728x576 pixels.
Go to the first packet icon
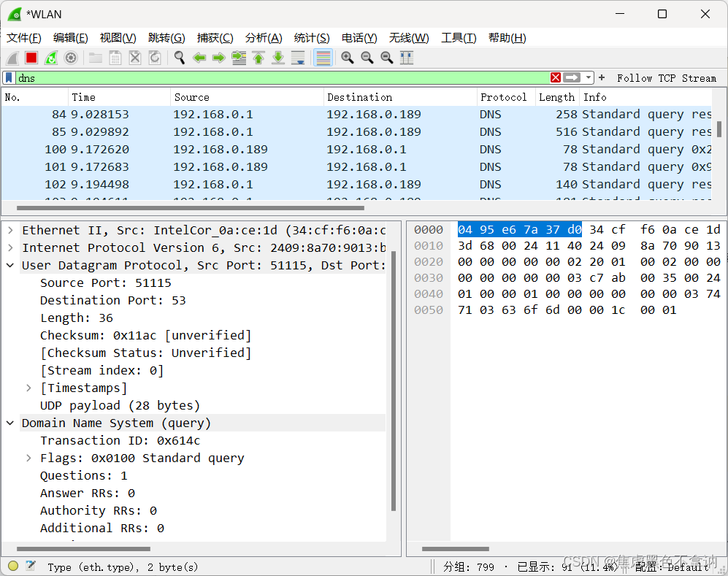click(258, 58)
